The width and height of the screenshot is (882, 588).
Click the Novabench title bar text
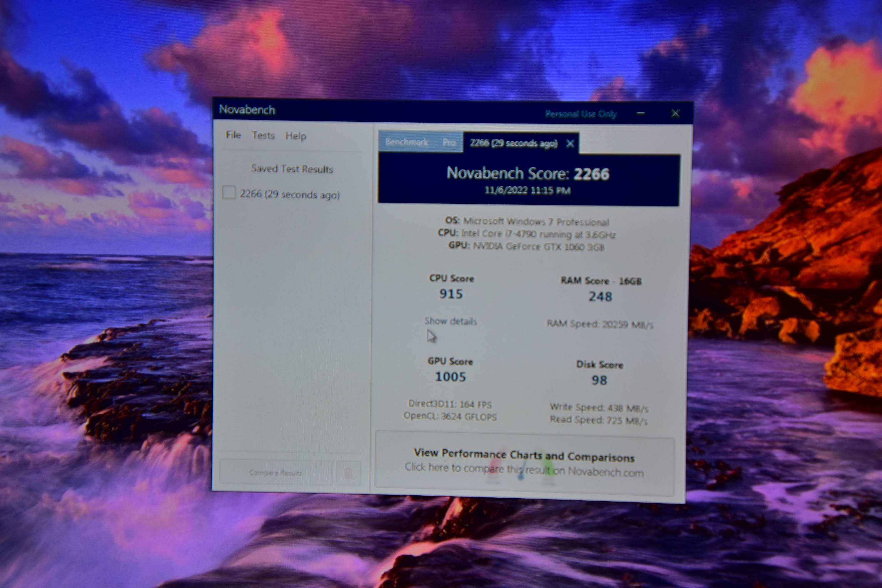point(247,109)
